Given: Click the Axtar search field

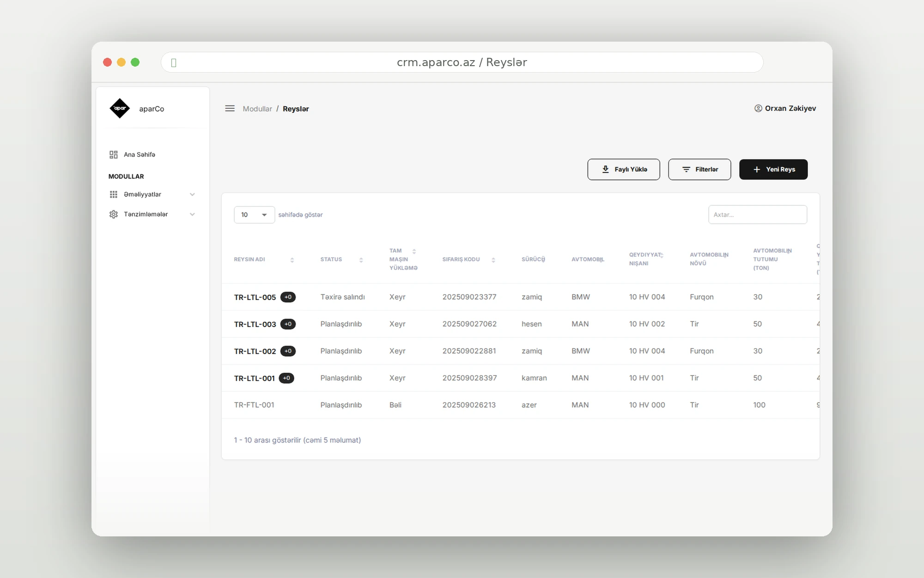Looking at the screenshot, I should 758,215.
